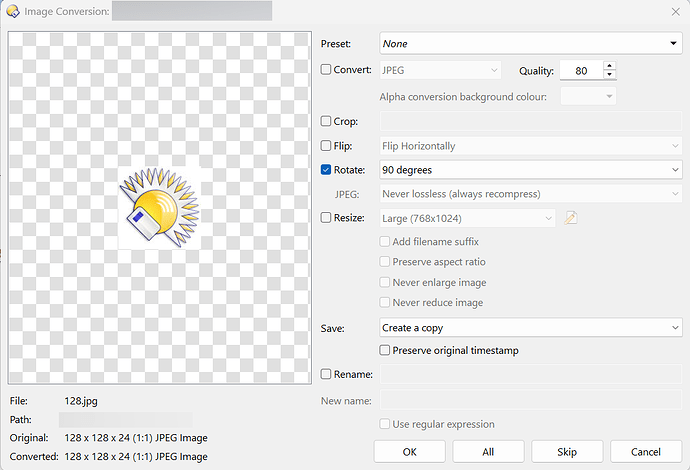This screenshot has width=690, height=470.
Task: Toggle Use regular expression checkbox
Action: pyautogui.click(x=385, y=424)
